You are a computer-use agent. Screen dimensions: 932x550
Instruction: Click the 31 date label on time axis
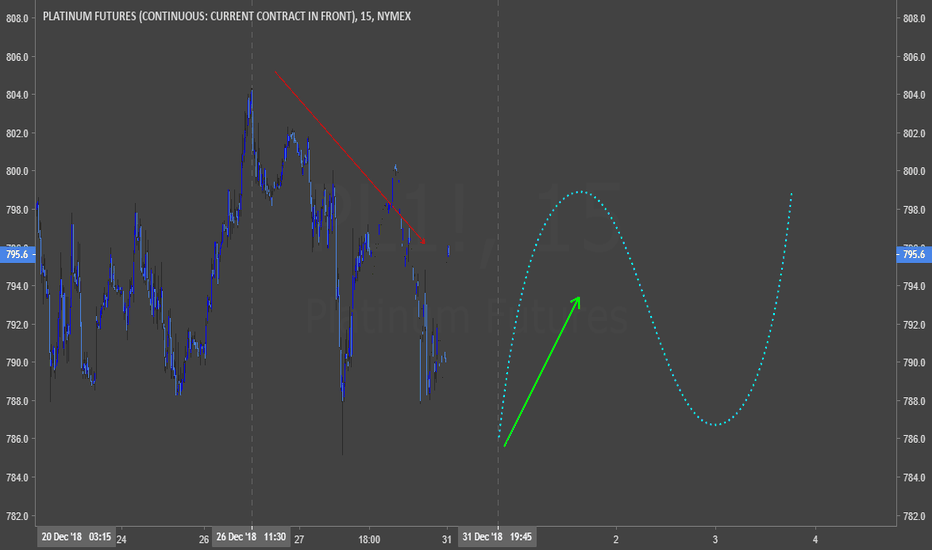coord(447,539)
